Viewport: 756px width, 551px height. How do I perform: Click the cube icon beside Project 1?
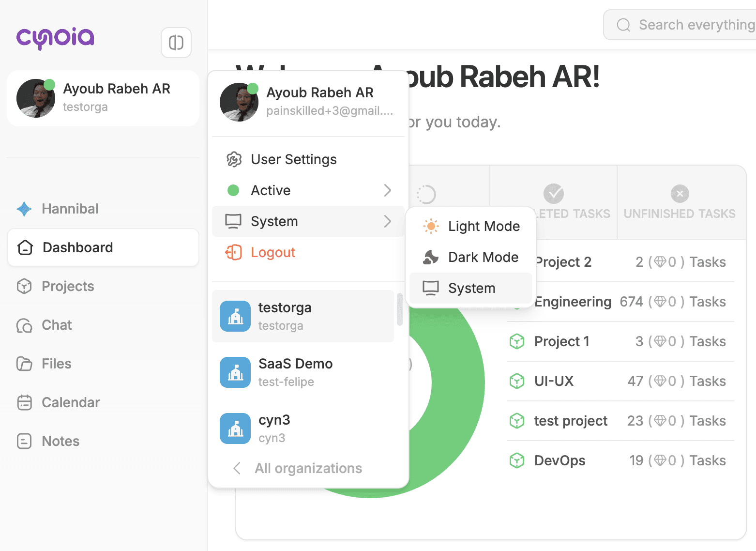click(x=517, y=341)
